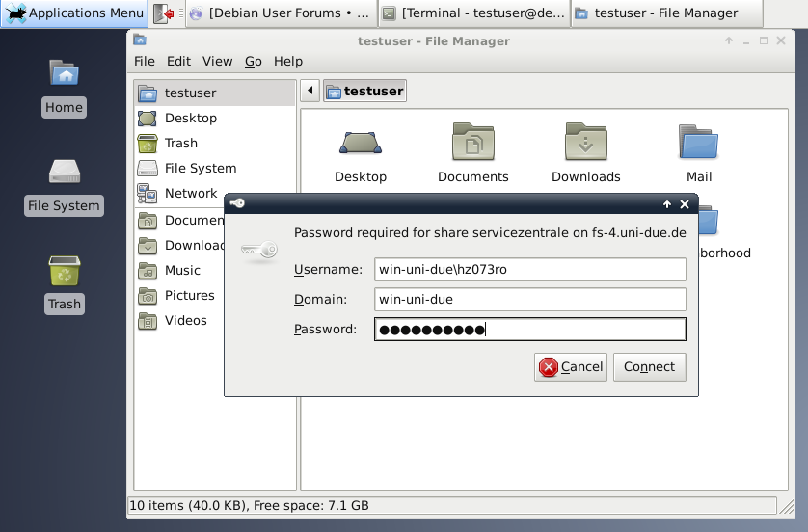Switch to the Terminal taskbar window
The height and width of the screenshot is (532, 808).
click(x=472, y=13)
